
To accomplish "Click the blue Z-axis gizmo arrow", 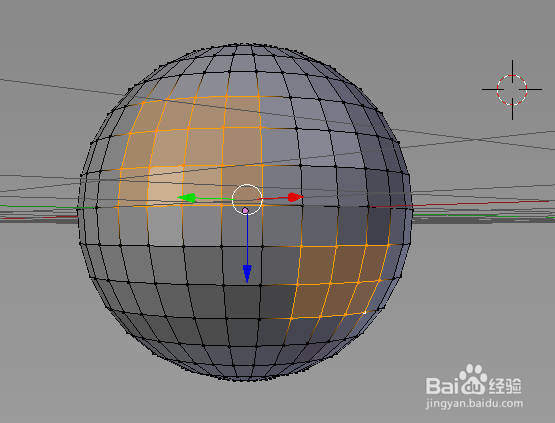I will [x=247, y=274].
